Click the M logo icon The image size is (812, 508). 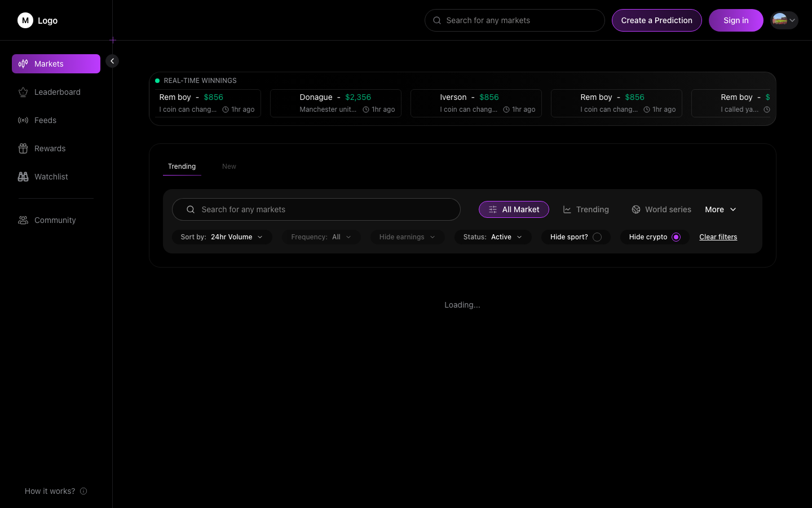point(25,20)
